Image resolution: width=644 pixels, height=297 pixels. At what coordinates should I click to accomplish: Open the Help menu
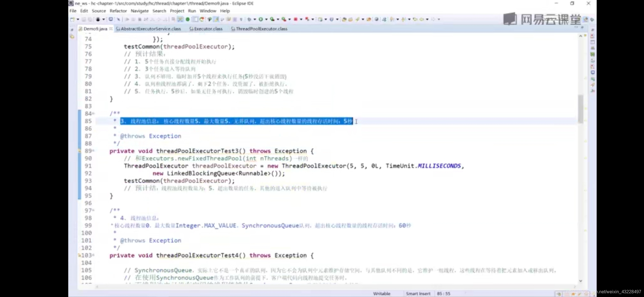coord(225,11)
